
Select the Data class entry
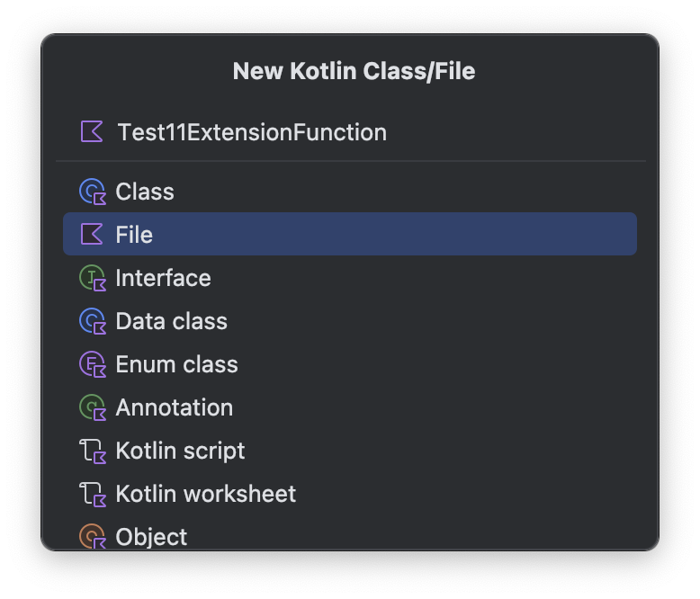(x=171, y=321)
